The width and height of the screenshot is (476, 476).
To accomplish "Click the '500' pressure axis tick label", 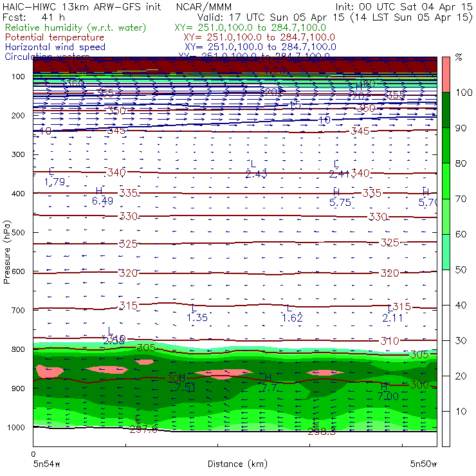I will click(x=18, y=233).
